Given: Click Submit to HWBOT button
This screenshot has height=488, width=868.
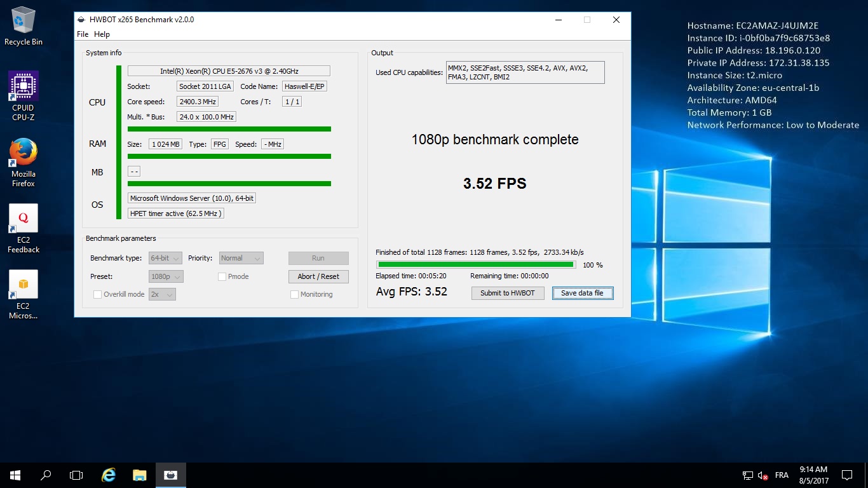Looking at the screenshot, I should pos(508,293).
